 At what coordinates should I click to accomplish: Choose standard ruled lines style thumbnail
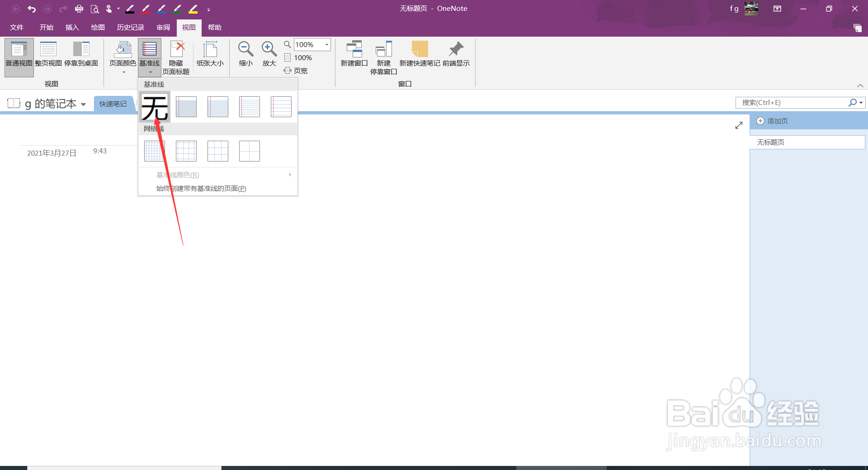click(250, 107)
